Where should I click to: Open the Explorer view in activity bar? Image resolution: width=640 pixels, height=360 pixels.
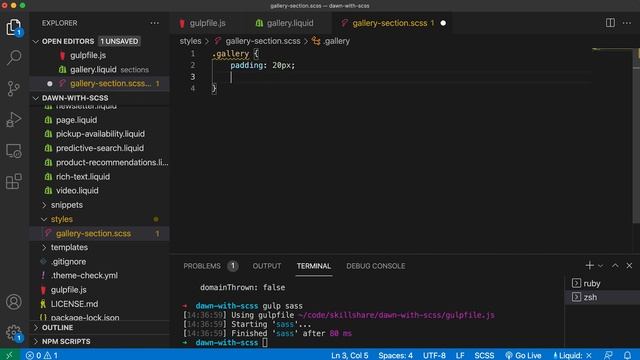click(x=14, y=28)
